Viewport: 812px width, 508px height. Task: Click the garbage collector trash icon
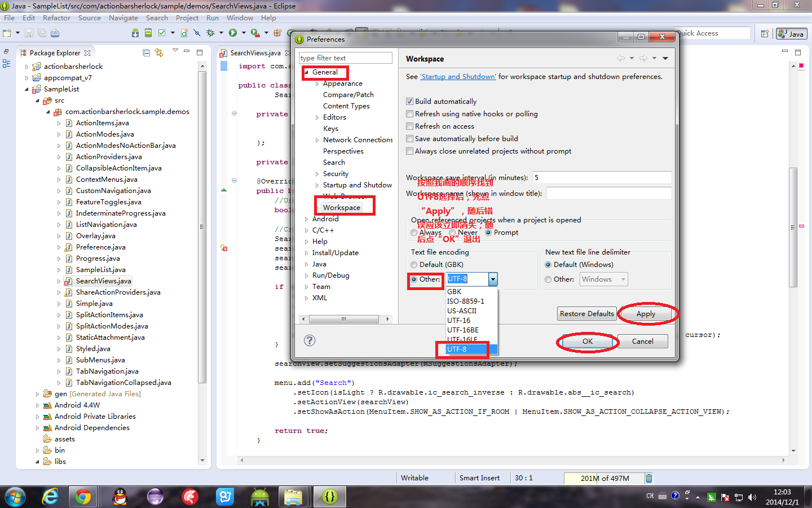tap(649, 478)
